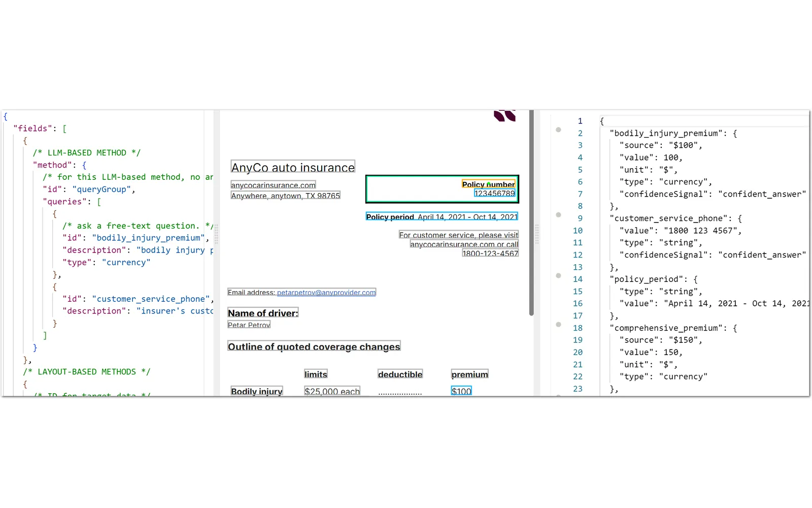Select the phone number 1800-123-4567 in the document

pos(490,253)
